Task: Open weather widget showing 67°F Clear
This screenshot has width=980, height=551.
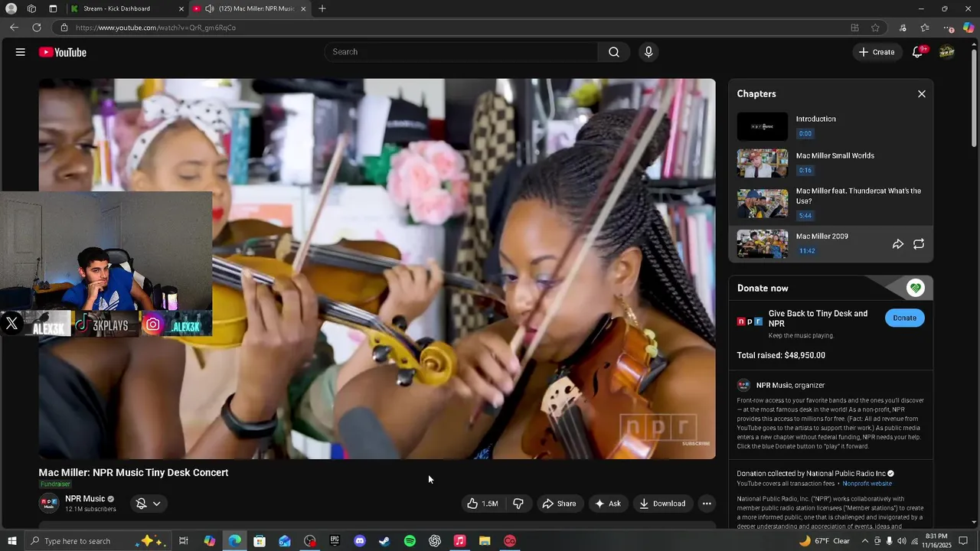Action: pyautogui.click(x=824, y=541)
